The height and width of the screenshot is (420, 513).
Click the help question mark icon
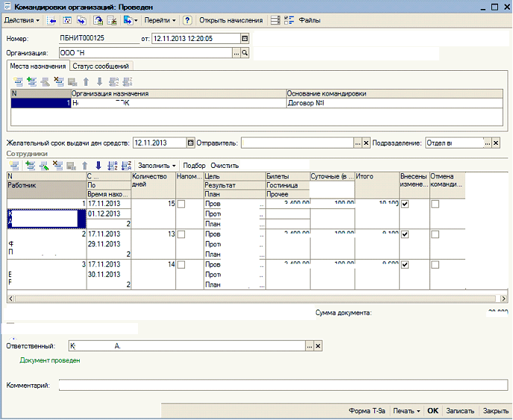point(187,20)
